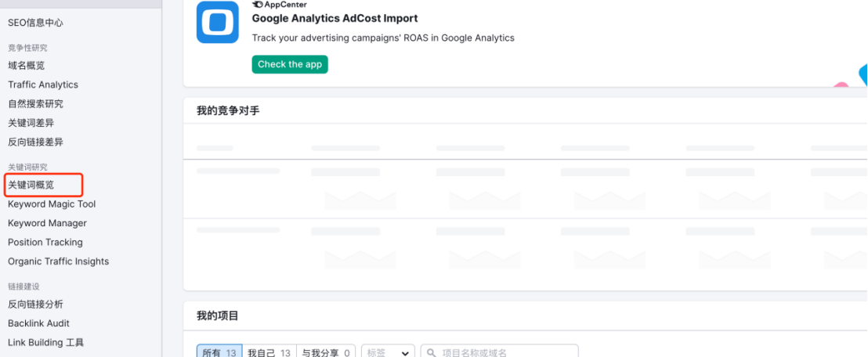This screenshot has height=357, width=868.
Task: Click the Google Analytics AdCost Import app icon
Action: 218,22
